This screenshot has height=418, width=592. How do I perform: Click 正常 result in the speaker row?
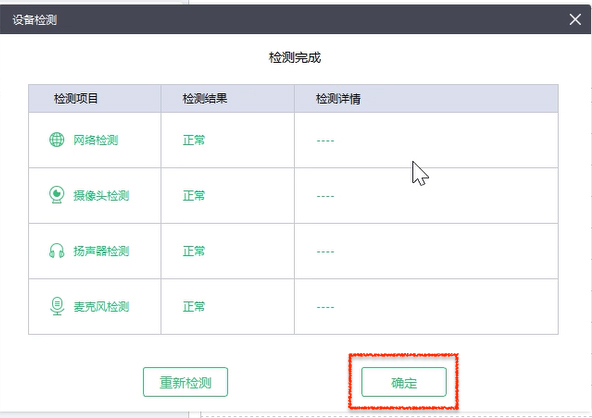tap(194, 251)
